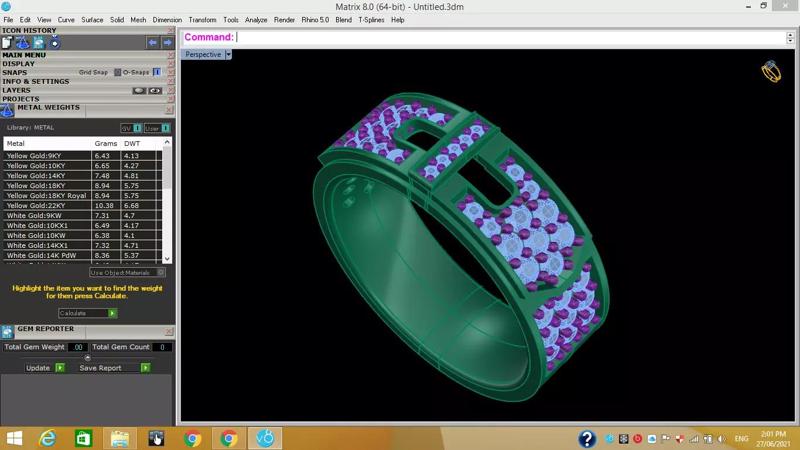Viewport: 800px width, 450px height.
Task: Toggle Use Object Materials checkbox
Action: (x=161, y=272)
